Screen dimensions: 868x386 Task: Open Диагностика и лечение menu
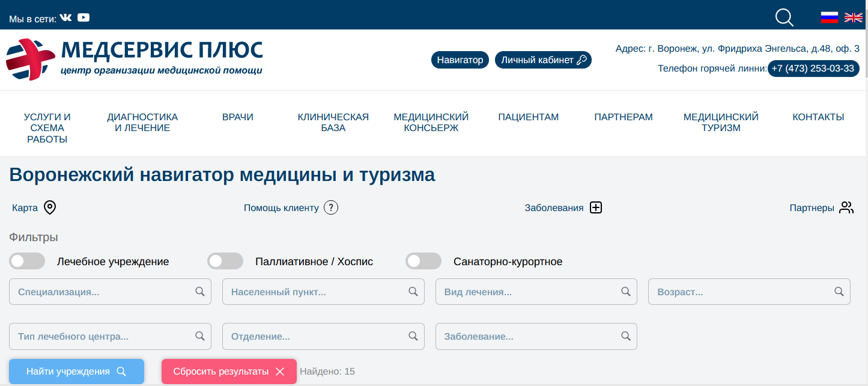click(x=142, y=123)
